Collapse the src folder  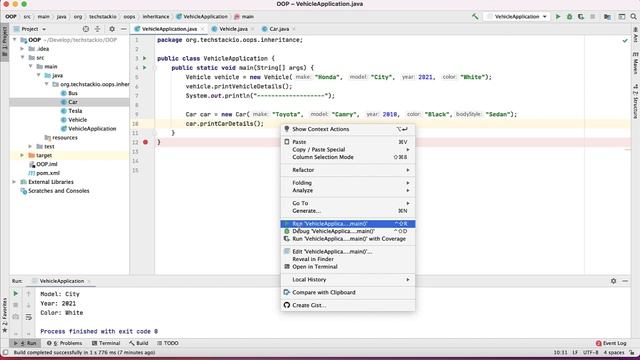point(22,58)
